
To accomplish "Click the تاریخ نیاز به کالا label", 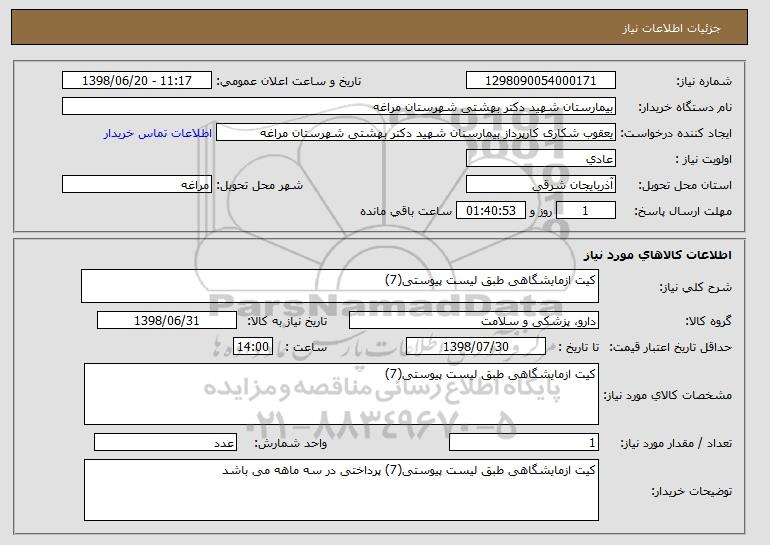I will 287,321.
